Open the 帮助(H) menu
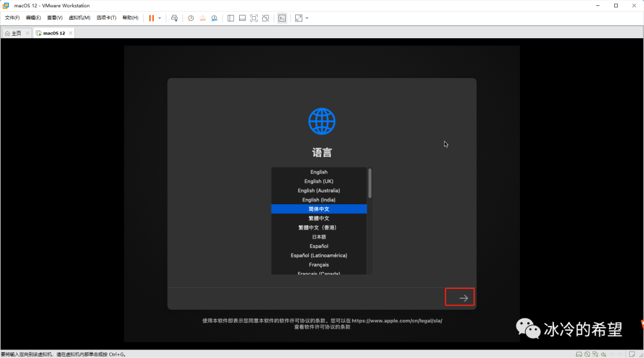This screenshot has height=358, width=644. pyautogui.click(x=131, y=18)
